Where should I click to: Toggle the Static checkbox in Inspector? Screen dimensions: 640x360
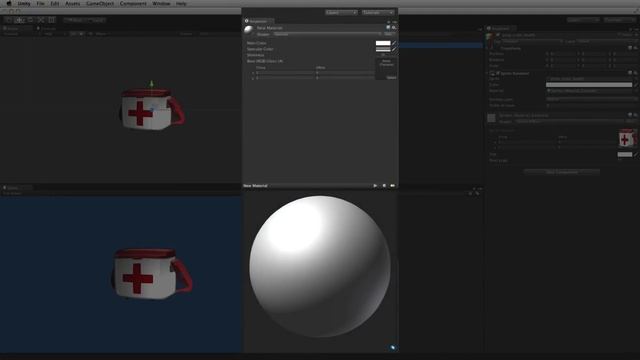[x=620, y=35]
